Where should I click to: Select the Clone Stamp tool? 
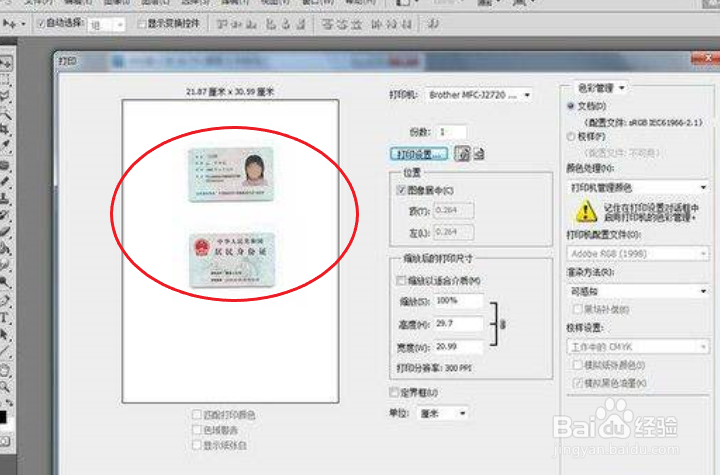pyautogui.click(x=6, y=198)
